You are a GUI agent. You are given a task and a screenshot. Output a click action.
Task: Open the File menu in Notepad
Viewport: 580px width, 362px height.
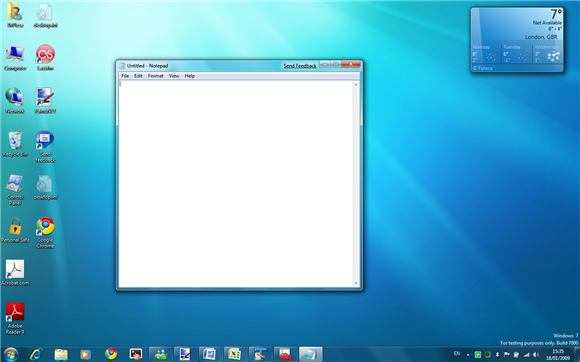[x=125, y=76]
